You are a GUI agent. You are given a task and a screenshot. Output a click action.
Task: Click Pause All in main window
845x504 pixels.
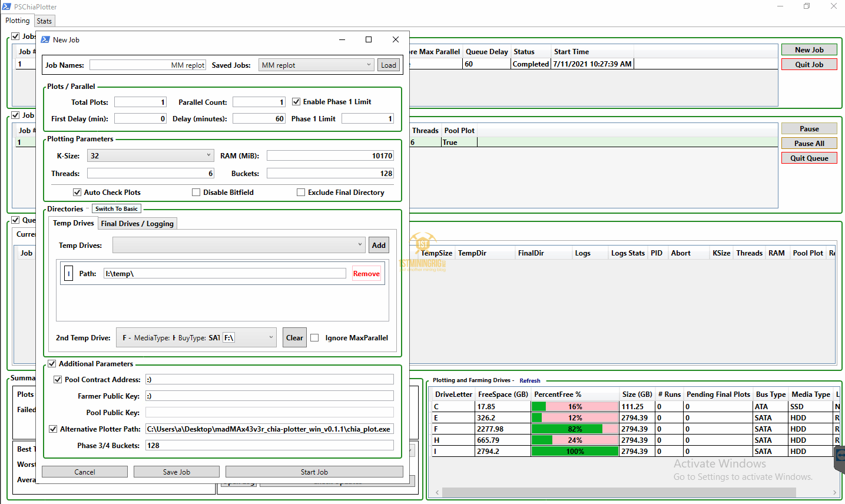pos(809,144)
